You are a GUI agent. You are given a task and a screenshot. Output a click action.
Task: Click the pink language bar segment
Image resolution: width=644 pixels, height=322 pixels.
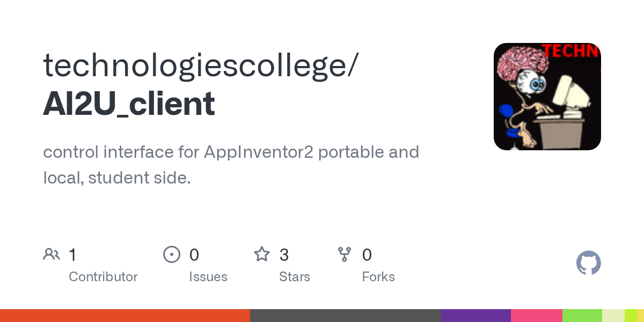(536, 316)
